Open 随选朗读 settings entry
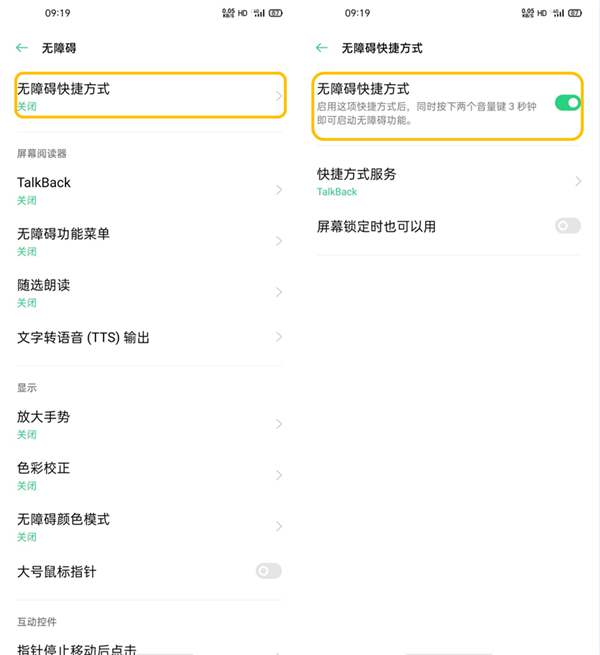Image resolution: width=600 pixels, height=655 pixels. pyautogui.click(x=150, y=292)
